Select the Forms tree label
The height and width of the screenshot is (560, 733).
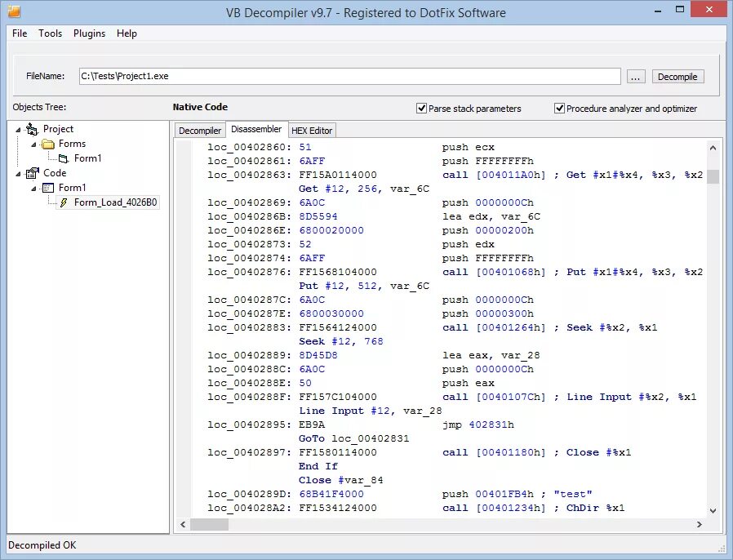(72, 144)
